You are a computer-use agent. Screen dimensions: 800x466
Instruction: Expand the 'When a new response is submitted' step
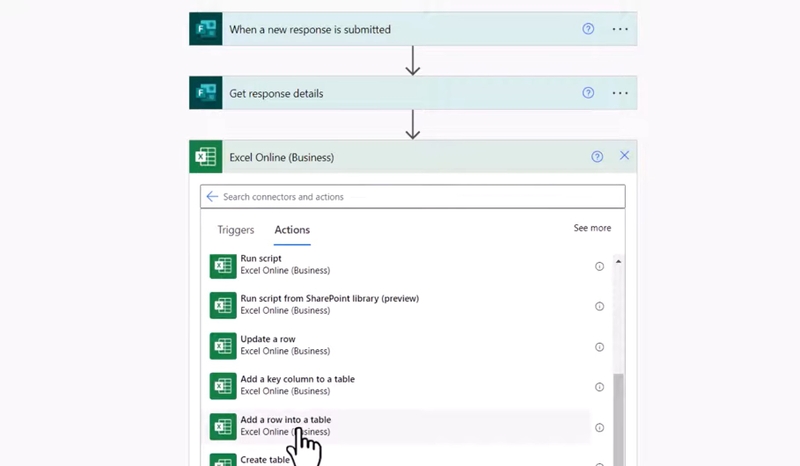[413, 29]
